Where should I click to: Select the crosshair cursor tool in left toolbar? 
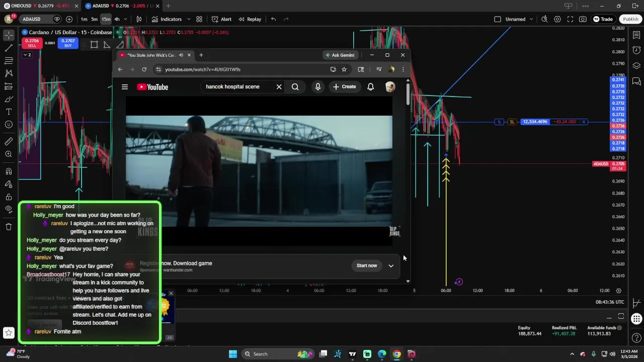point(9,35)
